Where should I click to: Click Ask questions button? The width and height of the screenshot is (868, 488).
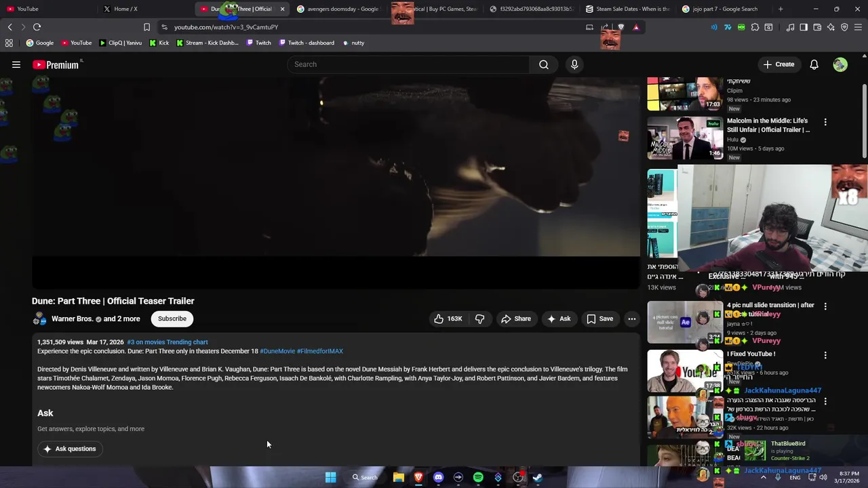[x=70, y=449]
